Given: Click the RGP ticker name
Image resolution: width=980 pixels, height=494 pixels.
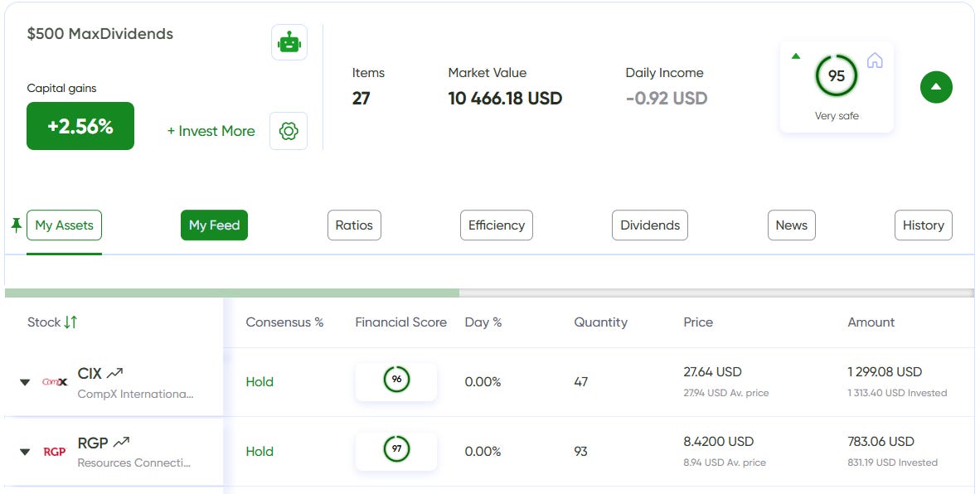Looking at the screenshot, I should tap(93, 443).
